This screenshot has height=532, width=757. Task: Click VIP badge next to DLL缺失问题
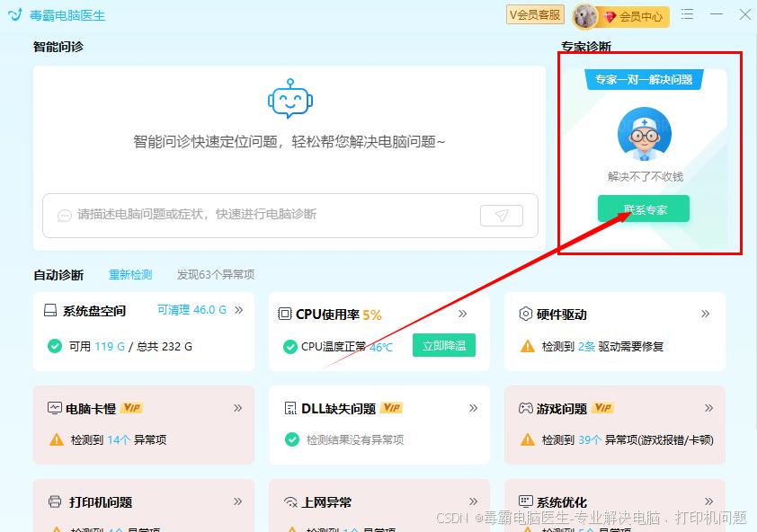[x=391, y=408]
